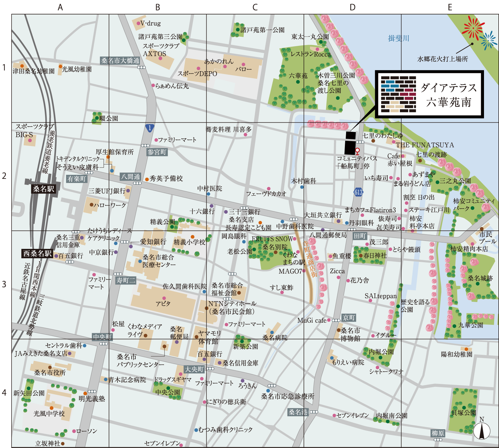Click the 参宮町 intersection sign
The height and width of the screenshot is (448, 499).
(157, 152)
